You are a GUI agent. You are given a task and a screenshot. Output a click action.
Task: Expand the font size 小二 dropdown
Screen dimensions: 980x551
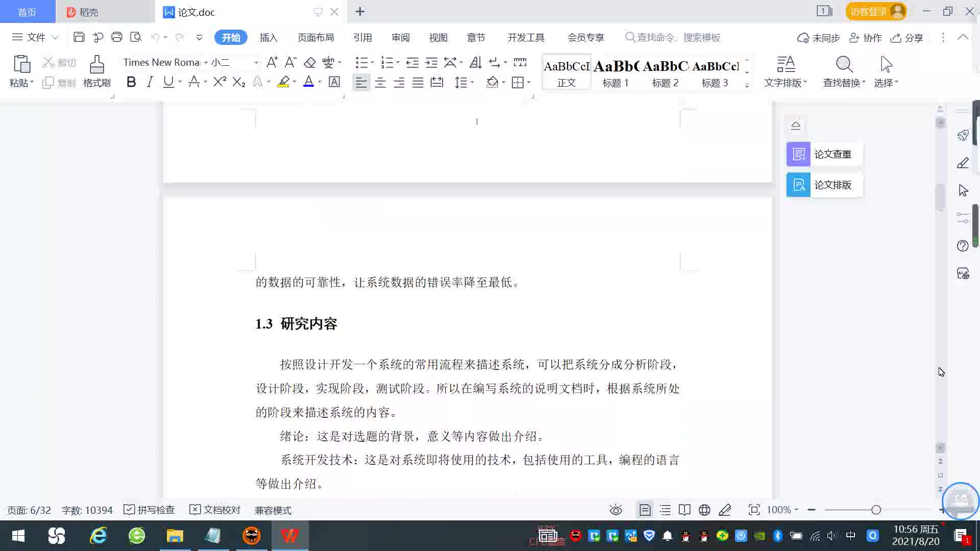coord(256,62)
